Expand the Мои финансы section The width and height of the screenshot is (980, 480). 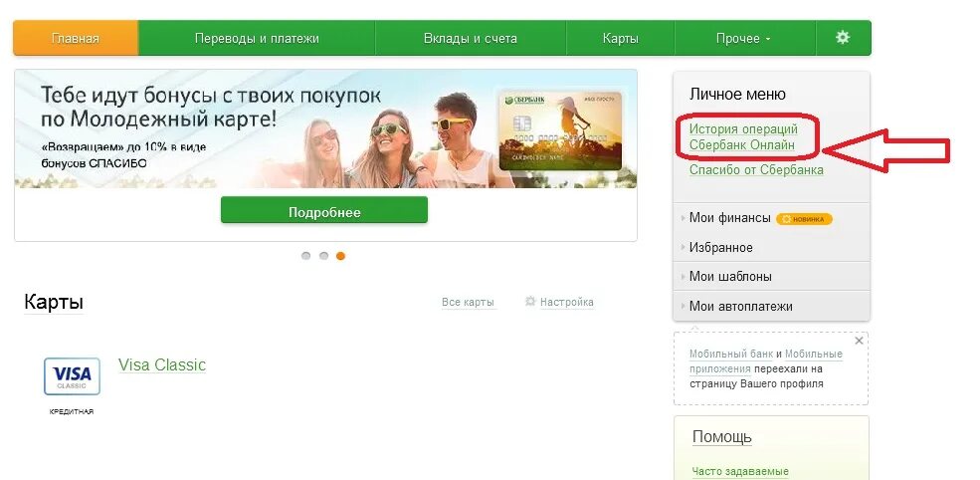coord(730,218)
